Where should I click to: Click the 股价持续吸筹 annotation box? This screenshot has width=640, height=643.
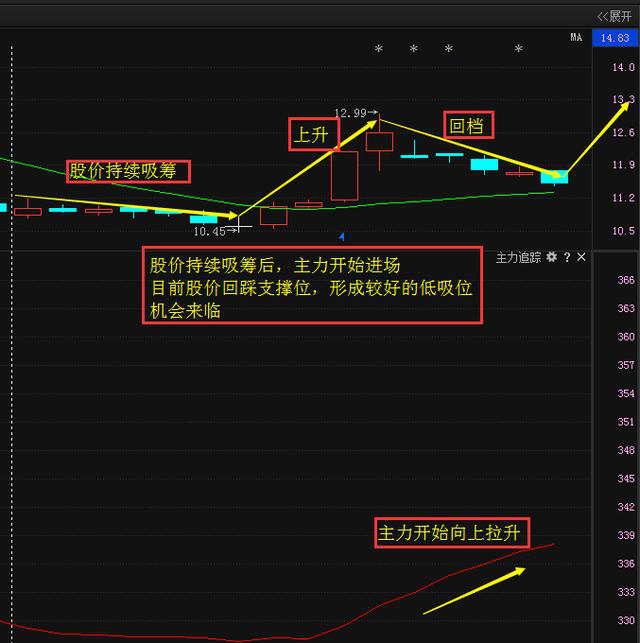[128, 170]
